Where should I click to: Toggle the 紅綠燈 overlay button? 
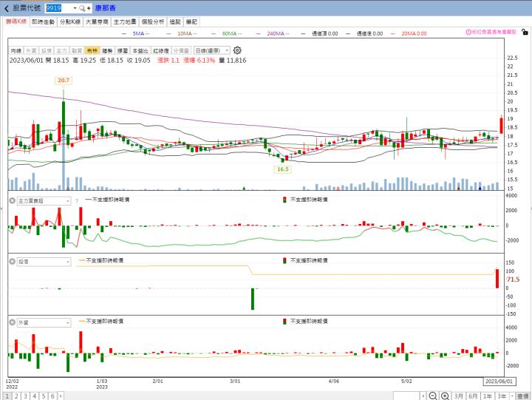pos(160,50)
